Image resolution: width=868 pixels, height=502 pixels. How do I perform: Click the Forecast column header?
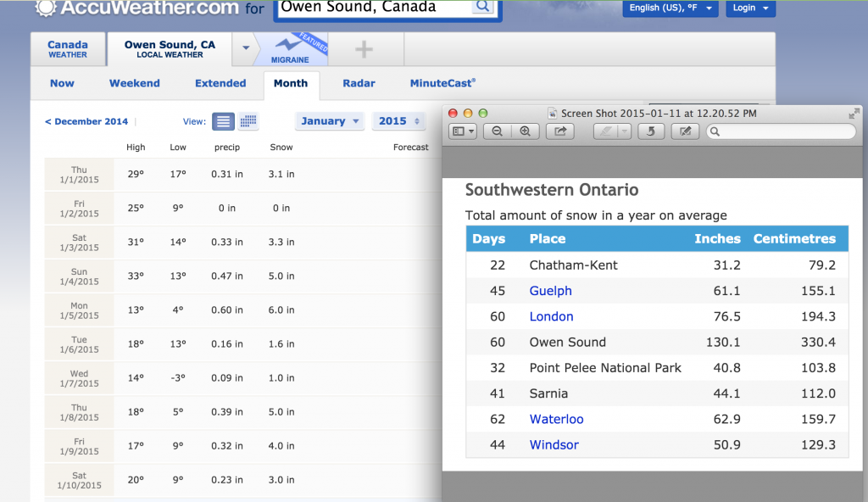(x=411, y=148)
